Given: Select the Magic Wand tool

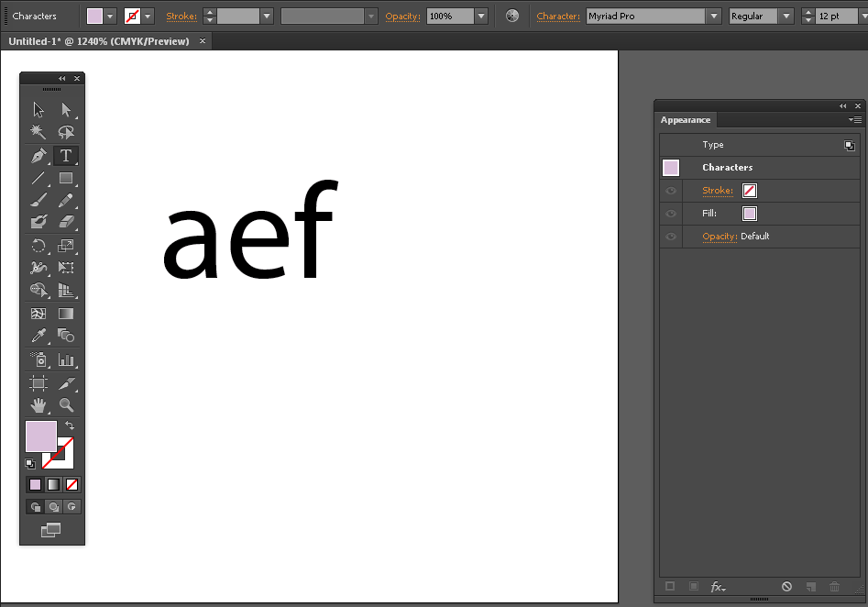Looking at the screenshot, I should [x=38, y=133].
